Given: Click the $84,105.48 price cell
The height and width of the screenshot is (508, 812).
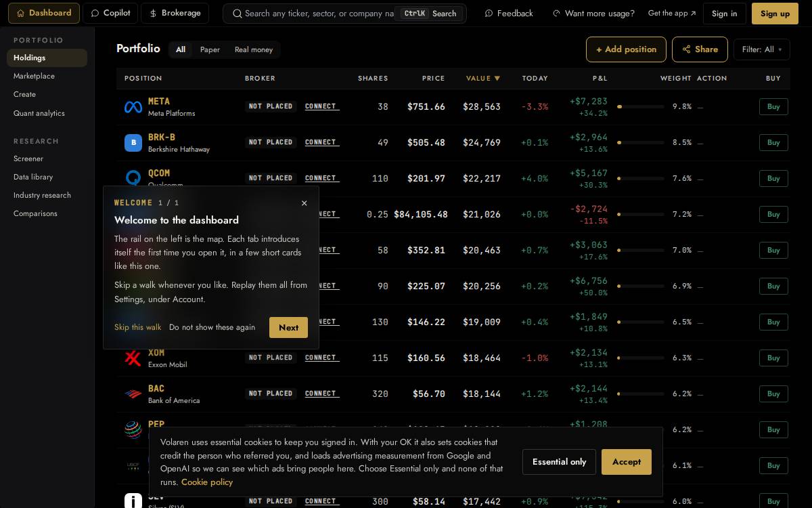Looking at the screenshot, I should pyautogui.click(x=421, y=214).
